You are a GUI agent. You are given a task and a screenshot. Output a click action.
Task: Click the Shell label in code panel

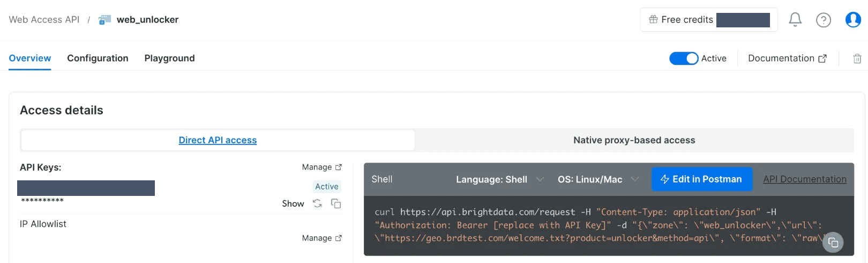point(382,179)
